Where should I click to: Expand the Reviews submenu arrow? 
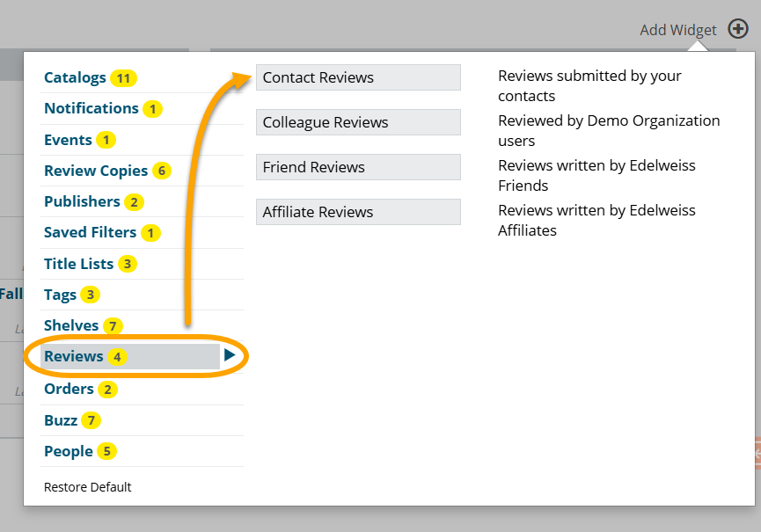coord(230,356)
